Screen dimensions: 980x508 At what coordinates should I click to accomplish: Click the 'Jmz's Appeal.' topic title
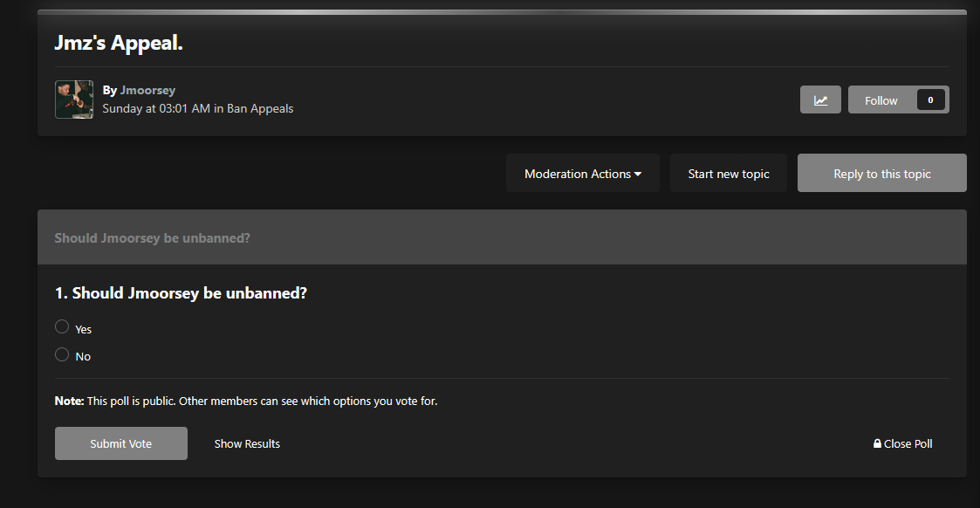pos(119,43)
